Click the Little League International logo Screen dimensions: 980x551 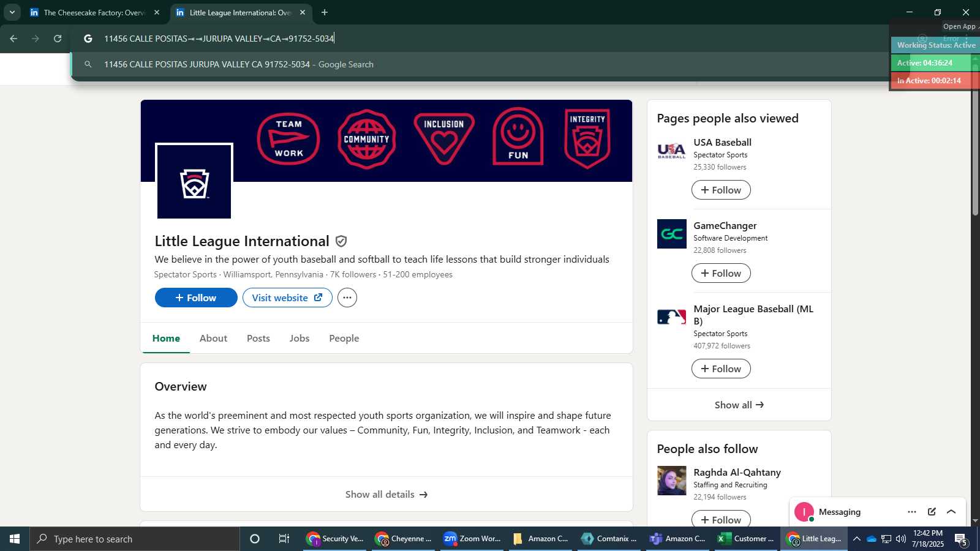tap(194, 181)
